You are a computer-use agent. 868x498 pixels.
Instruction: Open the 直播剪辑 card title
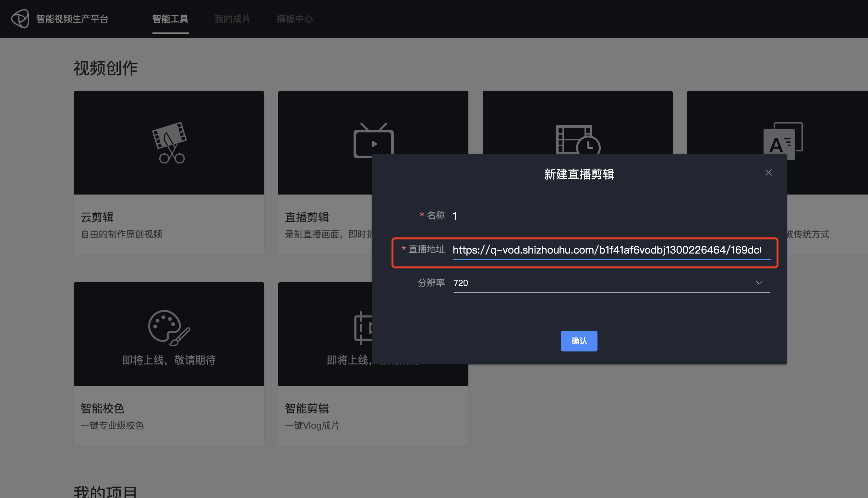[x=307, y=217]
